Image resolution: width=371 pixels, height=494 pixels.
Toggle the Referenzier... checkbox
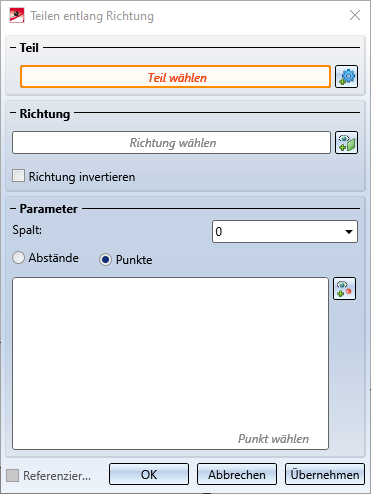(x=13, y=475)
